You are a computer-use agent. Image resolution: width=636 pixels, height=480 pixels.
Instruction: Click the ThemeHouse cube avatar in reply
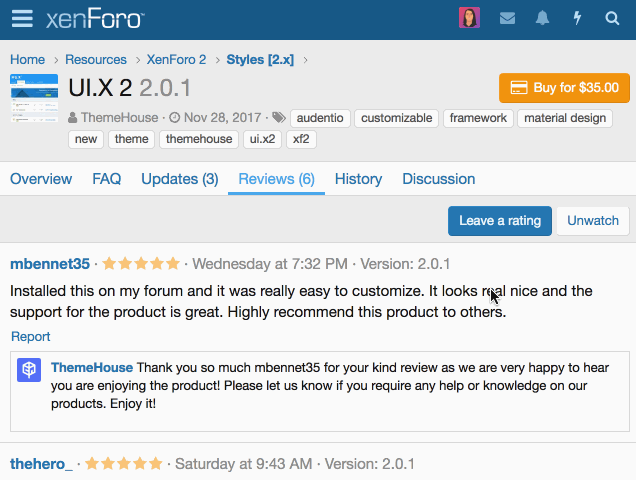(30, 370)
